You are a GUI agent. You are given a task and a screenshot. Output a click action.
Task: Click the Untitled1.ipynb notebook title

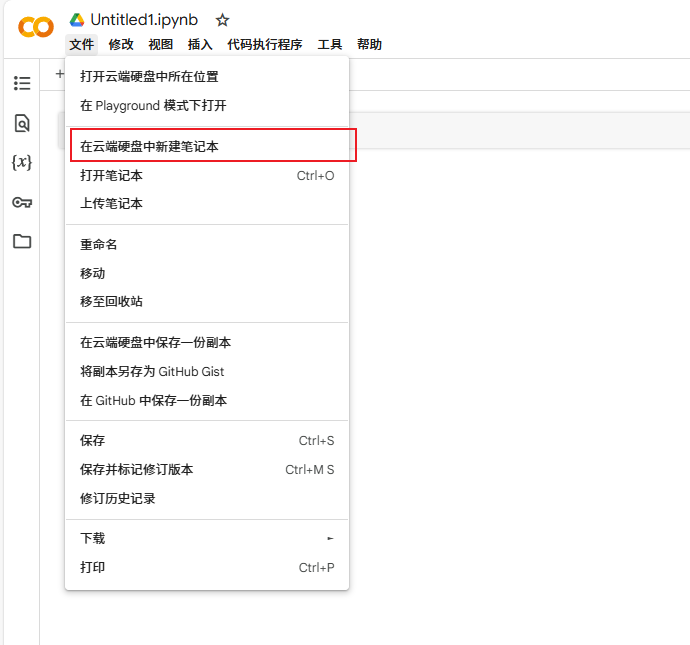pos(144,20)
